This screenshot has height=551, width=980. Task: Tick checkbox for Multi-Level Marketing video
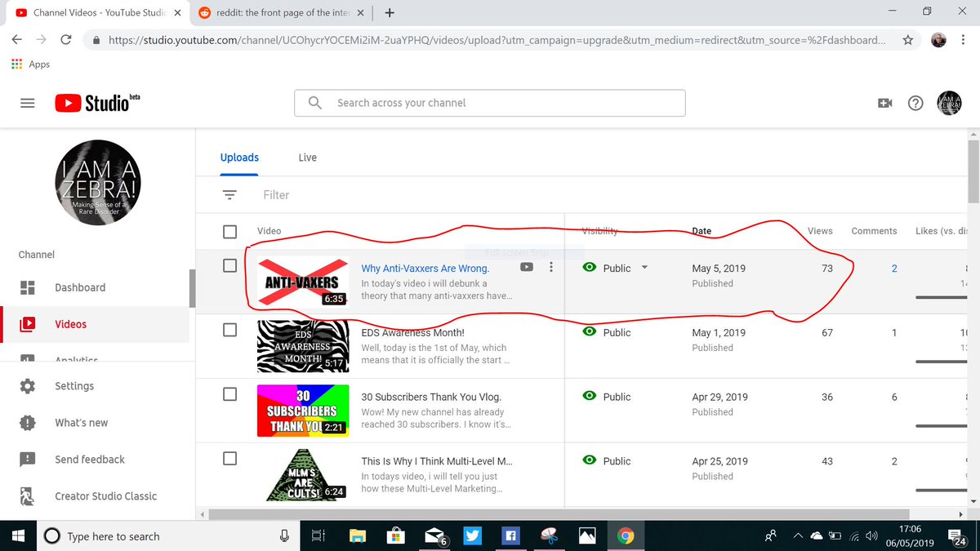click(x=230, y=459)
